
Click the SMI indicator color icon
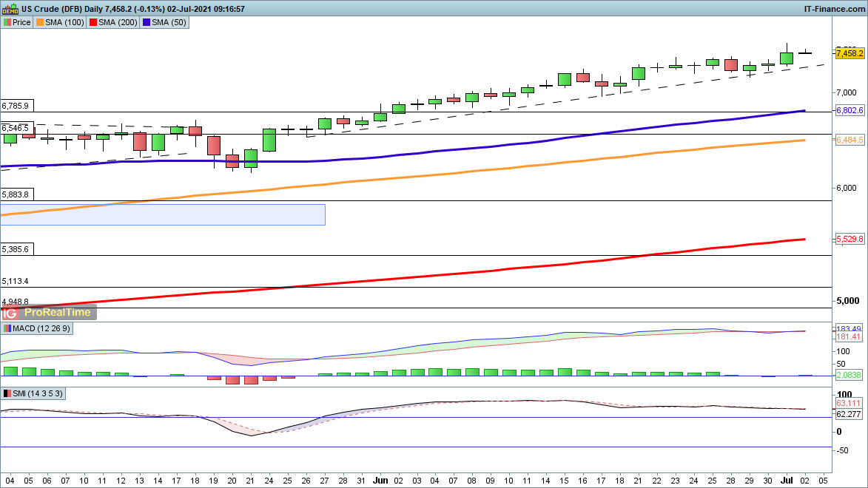(7, 393)
